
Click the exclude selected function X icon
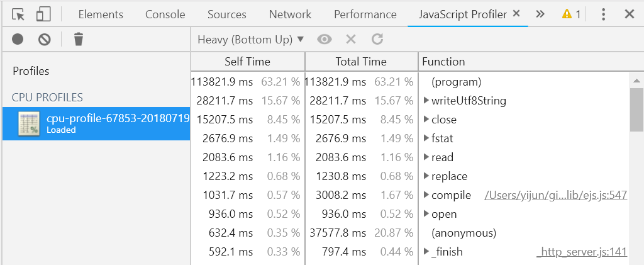(x=351, y=40)
